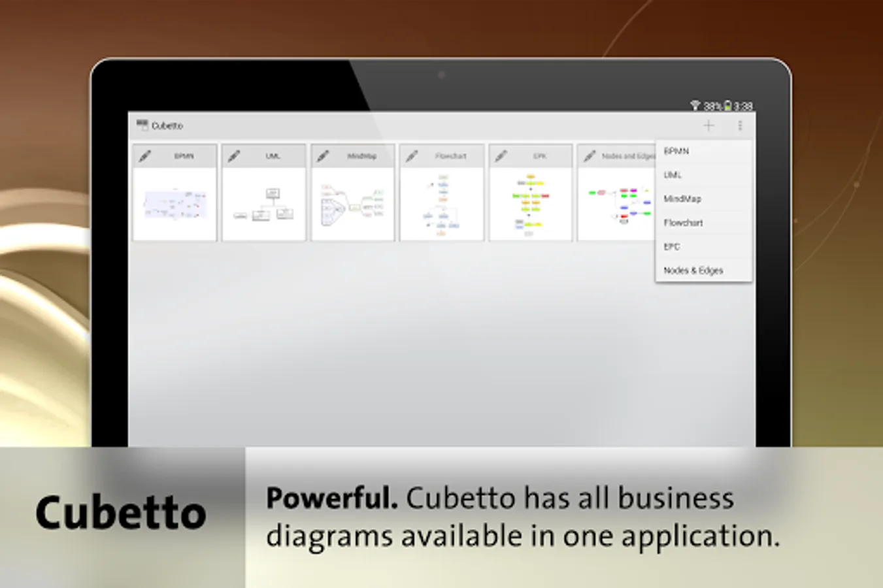Open the MindMap diagram thumbnail

pos(352,204)
